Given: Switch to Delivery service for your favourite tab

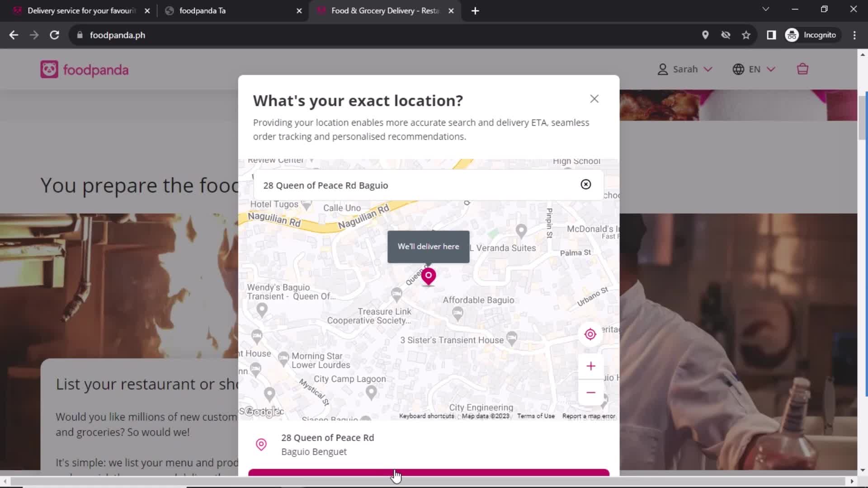Looking at the screenshot, I should (x=81, y=10).
